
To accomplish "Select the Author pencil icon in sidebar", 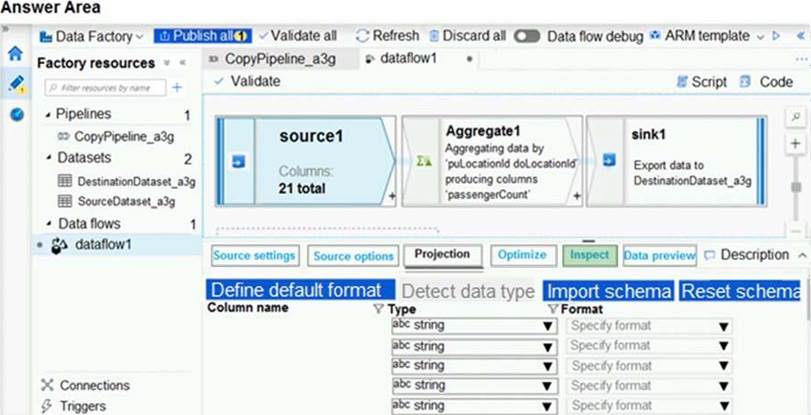I will pos(15,84).
